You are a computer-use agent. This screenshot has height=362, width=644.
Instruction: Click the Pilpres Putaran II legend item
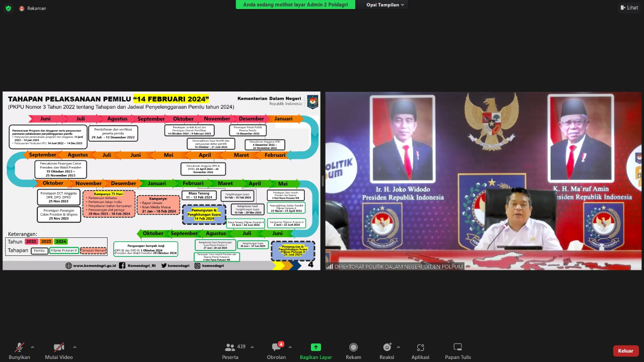[x=64, y=250]
